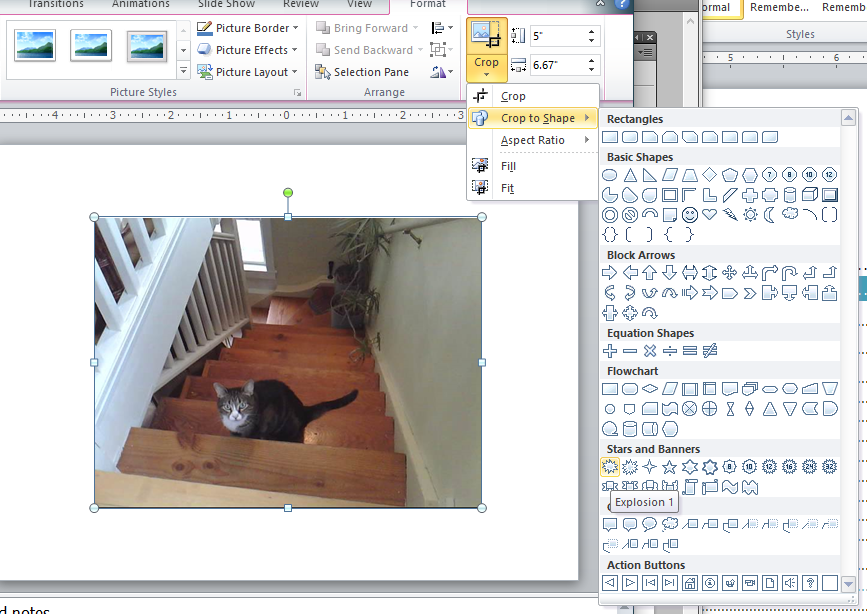
Task: Apply the first picture style thumbnail
Action: 35,45
